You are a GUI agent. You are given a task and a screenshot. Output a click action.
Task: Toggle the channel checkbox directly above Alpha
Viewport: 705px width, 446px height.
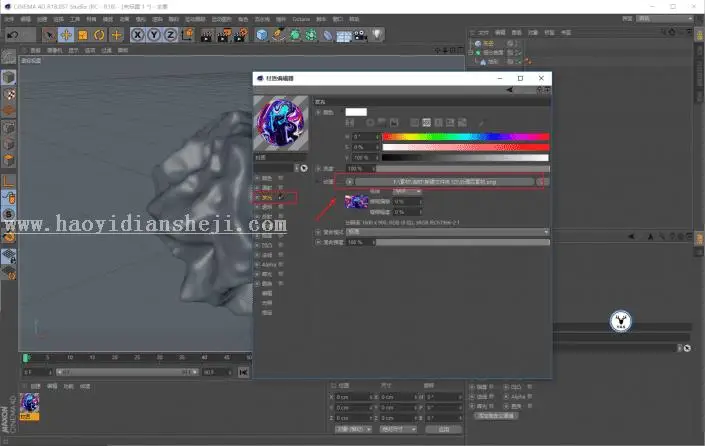[281, 255]
